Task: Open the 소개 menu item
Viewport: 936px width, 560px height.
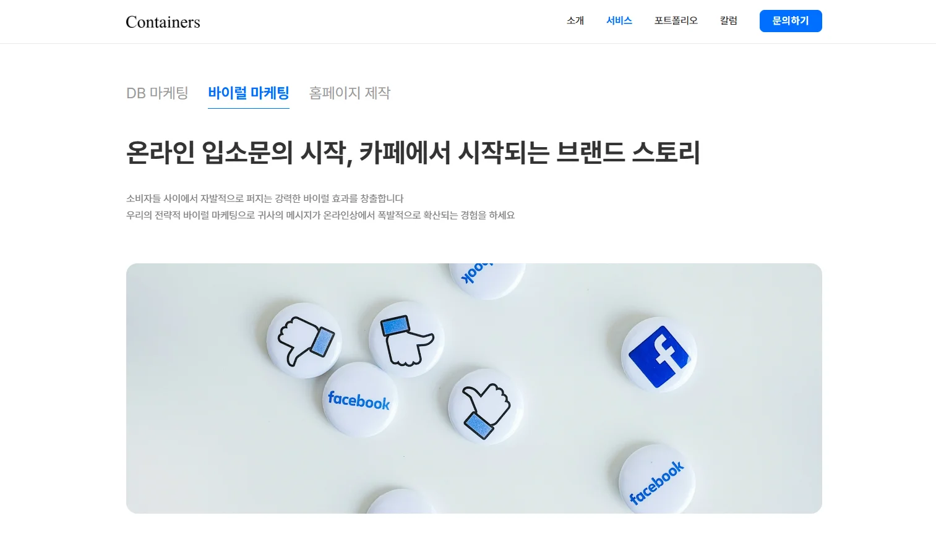Action: 575,20
